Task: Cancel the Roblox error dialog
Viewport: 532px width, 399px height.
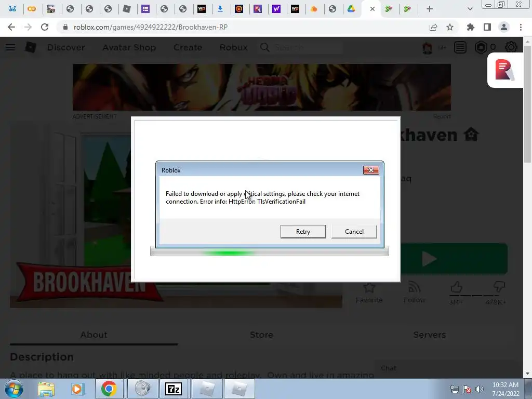Action: click(354, 231)
